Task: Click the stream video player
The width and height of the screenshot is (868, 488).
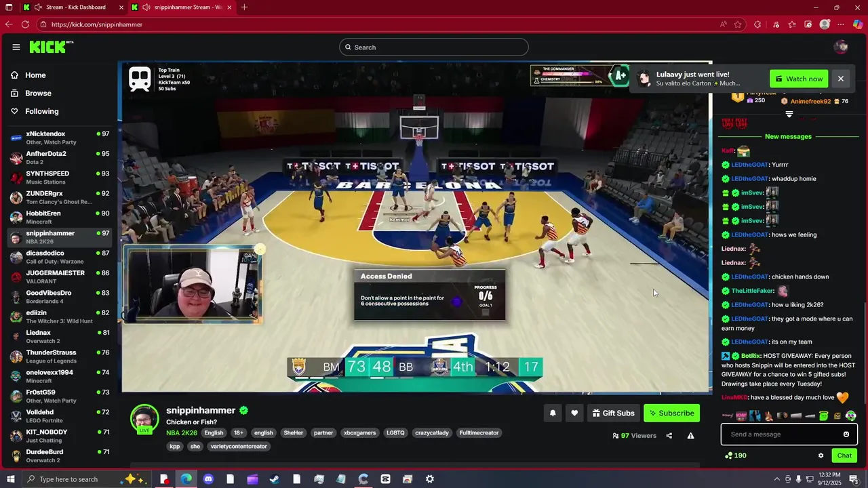Action: (x=416, y=227)
